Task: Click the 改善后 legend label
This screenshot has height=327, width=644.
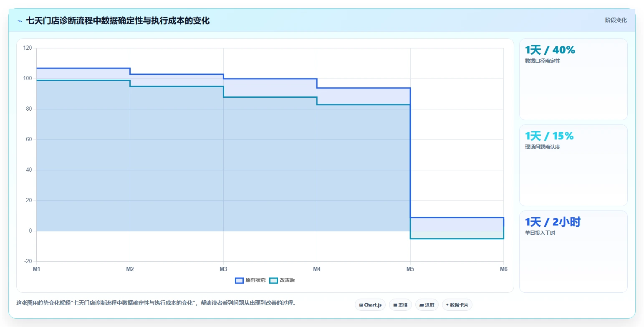Action: (x=287, y=280)
